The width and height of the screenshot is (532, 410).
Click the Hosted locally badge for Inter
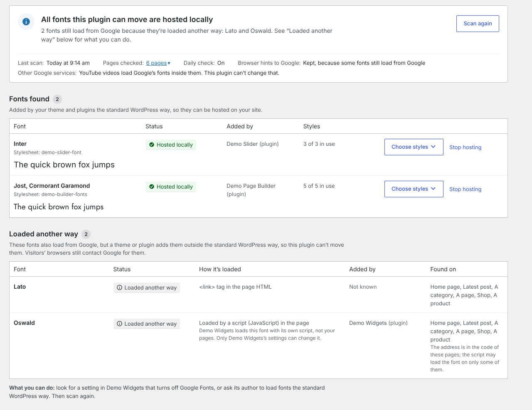pos(171,145)
